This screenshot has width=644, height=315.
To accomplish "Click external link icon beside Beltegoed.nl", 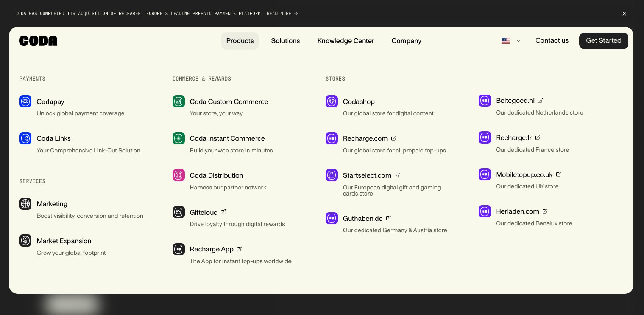I will point(540,101).
